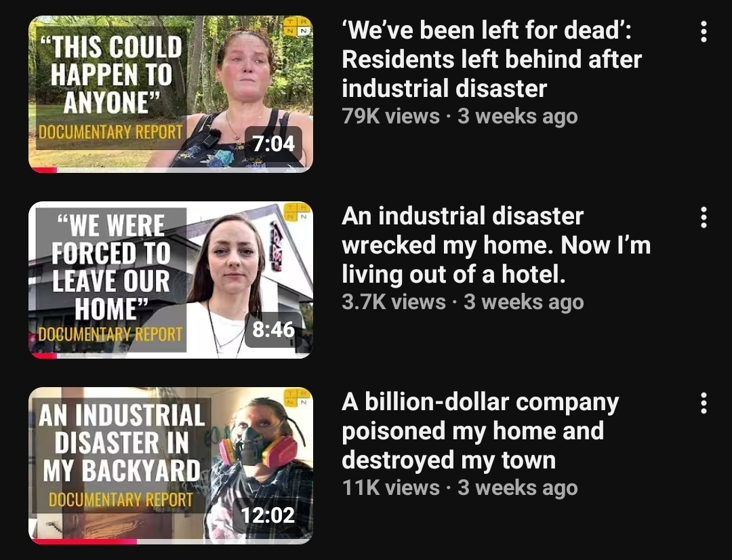Image resolution: width=732 pixels, height=560 pixels.
Task: Click TRNN logo on first video thumbnail
Action: 298,26
